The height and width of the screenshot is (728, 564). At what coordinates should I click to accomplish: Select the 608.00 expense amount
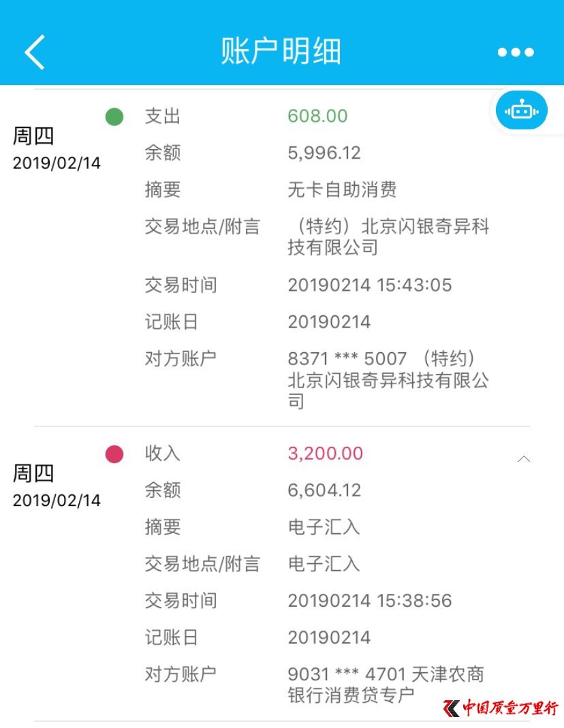click(x=317, y=116)
